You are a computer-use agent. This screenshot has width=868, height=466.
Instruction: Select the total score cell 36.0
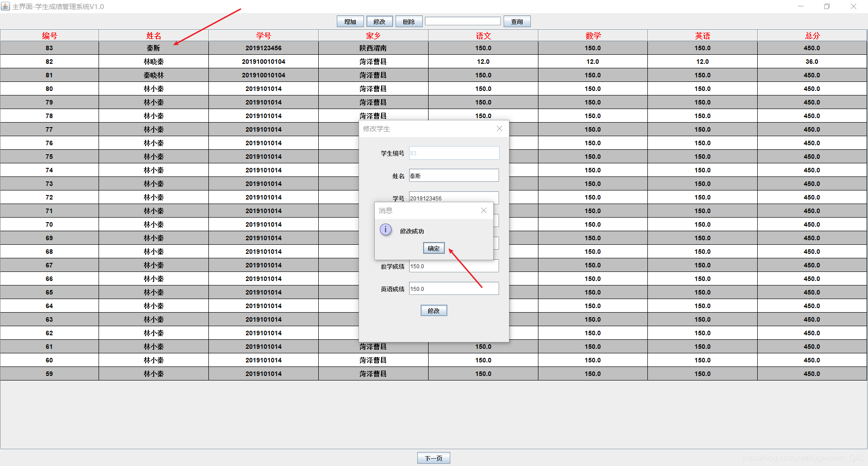tap(812, 62)
